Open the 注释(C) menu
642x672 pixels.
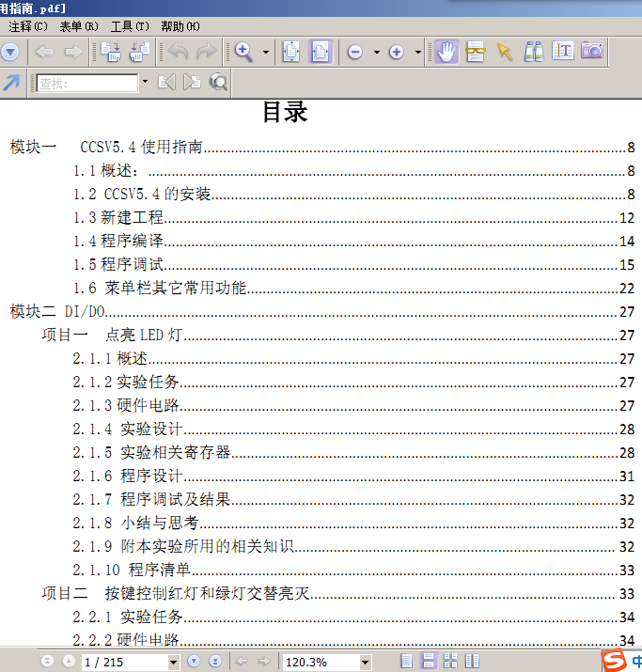point(28,26)
